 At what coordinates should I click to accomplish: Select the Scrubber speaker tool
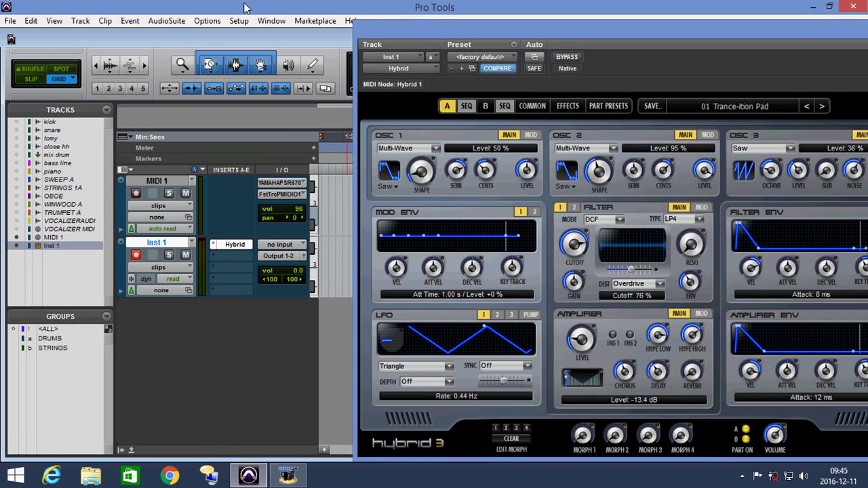pos(288,65)
